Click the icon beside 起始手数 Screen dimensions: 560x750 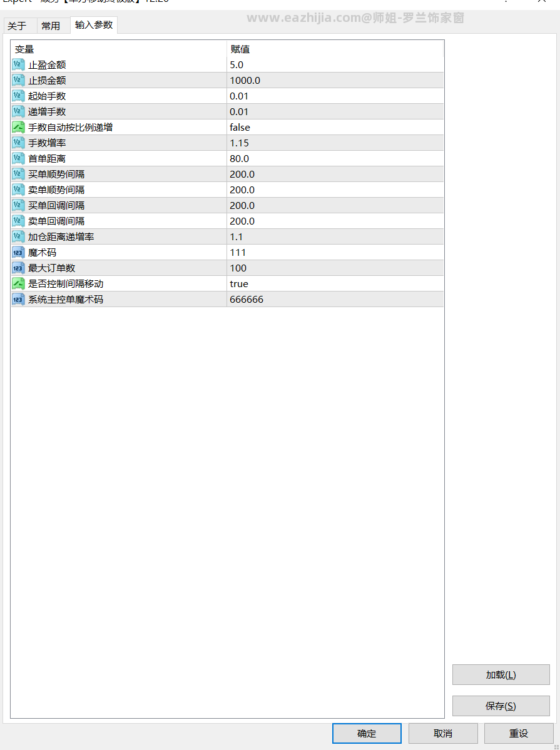click(x=18, y=96)
